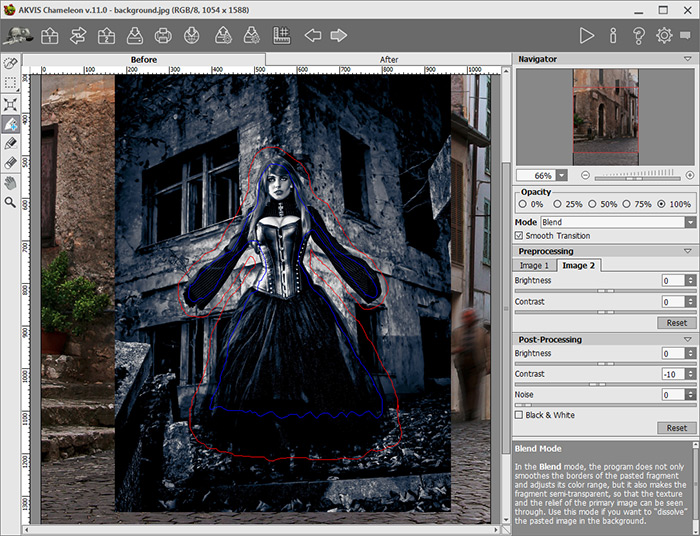This screenshot has height=536, width=700.
Task: Click the Preprocessing Brightness slider
Action: point(605,291)
